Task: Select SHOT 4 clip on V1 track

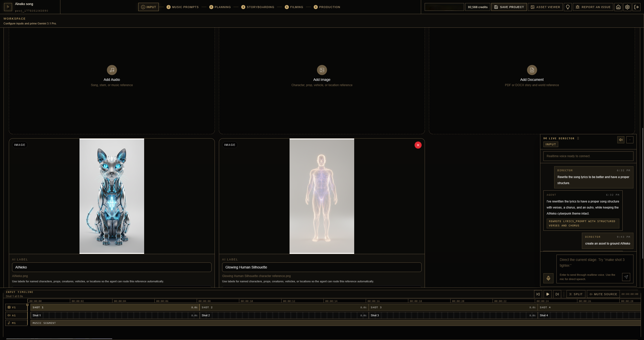Action: 589,307
